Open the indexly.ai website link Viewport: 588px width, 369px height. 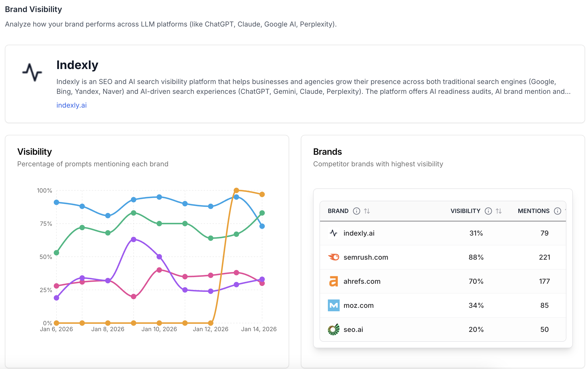point(71,105)
